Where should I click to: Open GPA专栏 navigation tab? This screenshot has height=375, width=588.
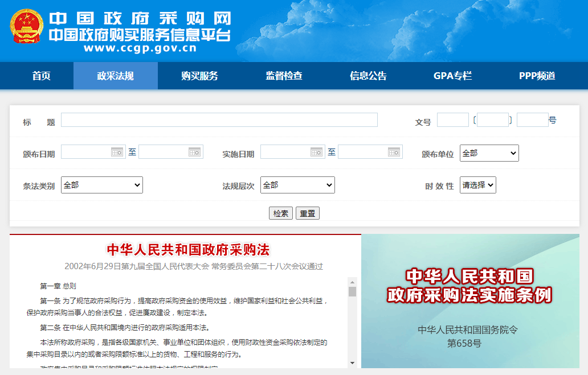tap(452, 76)
